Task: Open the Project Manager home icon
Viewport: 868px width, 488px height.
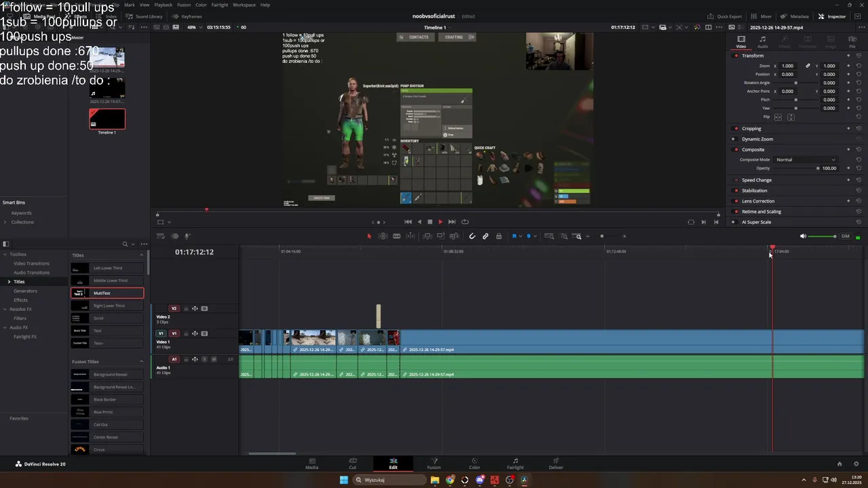Action: (840, 464)
